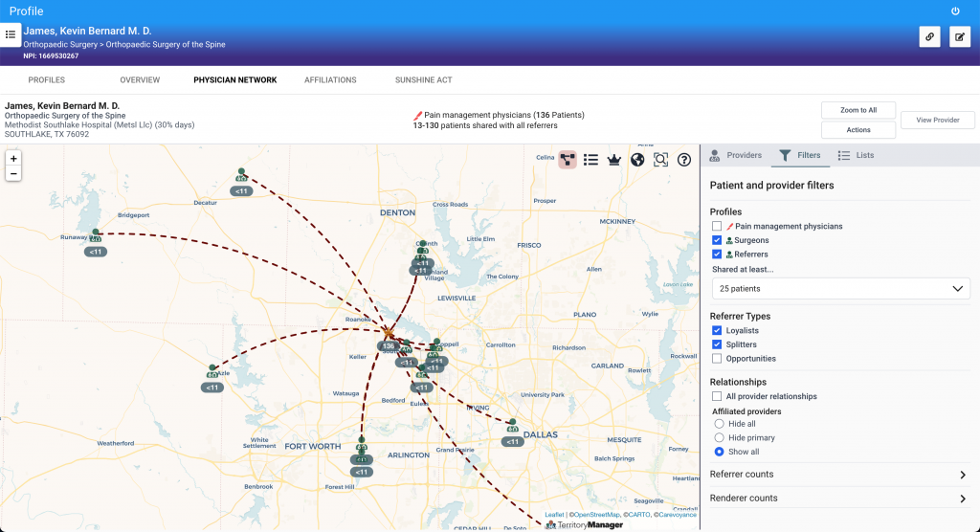
Task: Select the Hide all radio option
Action: point(720,424)
